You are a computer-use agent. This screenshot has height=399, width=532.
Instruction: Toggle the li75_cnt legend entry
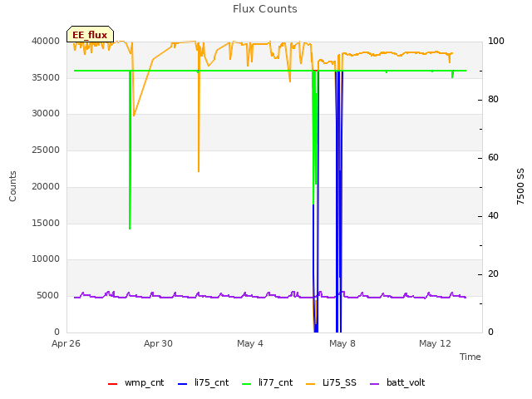[203, 383]
